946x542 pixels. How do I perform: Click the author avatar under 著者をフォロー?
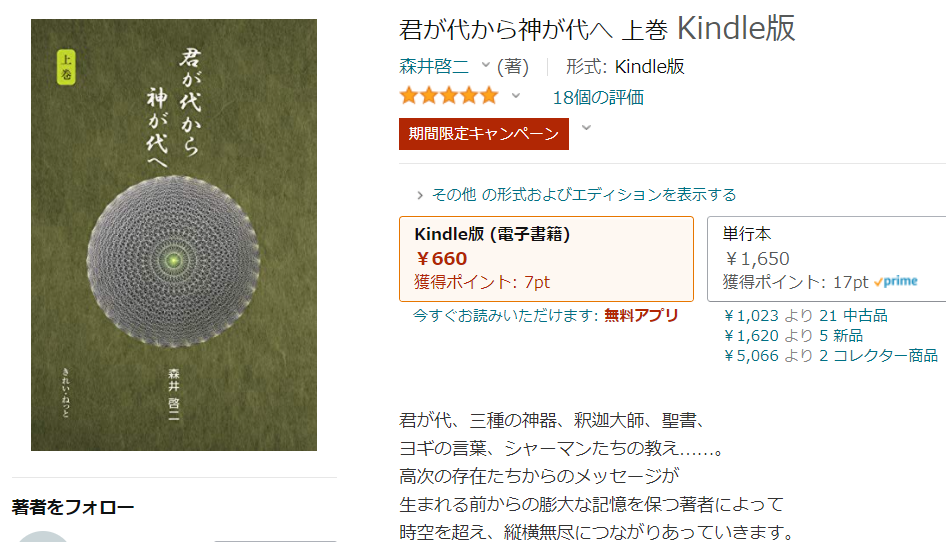click(x=45, y=536)
